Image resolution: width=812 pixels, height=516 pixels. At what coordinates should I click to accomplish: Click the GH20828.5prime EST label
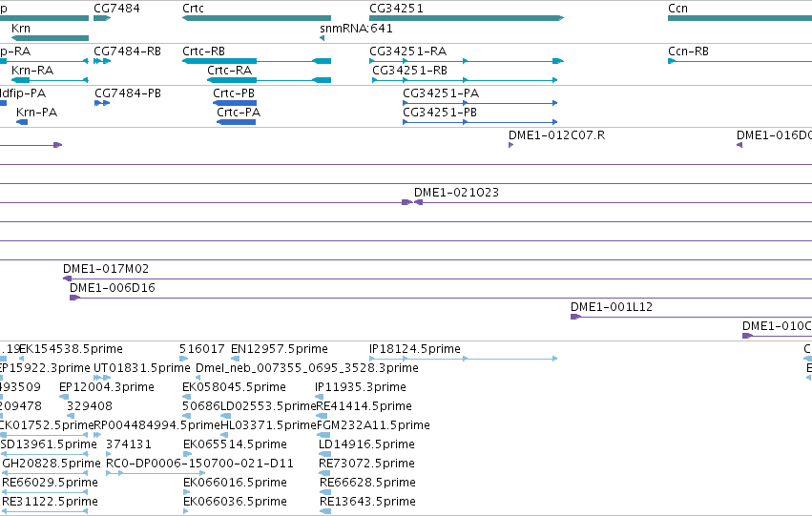pyautogui.click(x=52, y=464)
